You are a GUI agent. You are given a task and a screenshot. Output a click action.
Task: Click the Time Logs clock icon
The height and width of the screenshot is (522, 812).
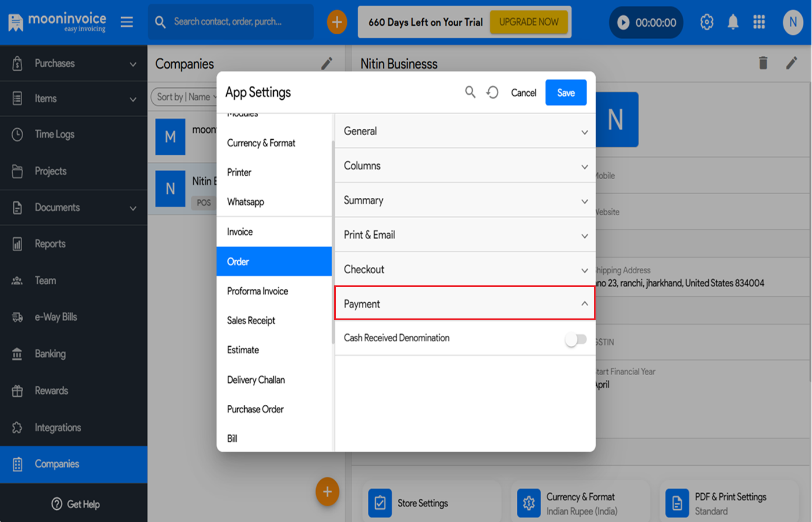pyautogui.click(x=17, y=135)
